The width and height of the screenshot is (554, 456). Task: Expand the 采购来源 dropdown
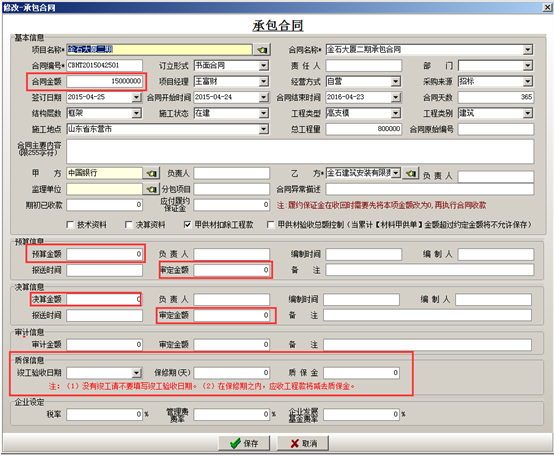(528, 82)
